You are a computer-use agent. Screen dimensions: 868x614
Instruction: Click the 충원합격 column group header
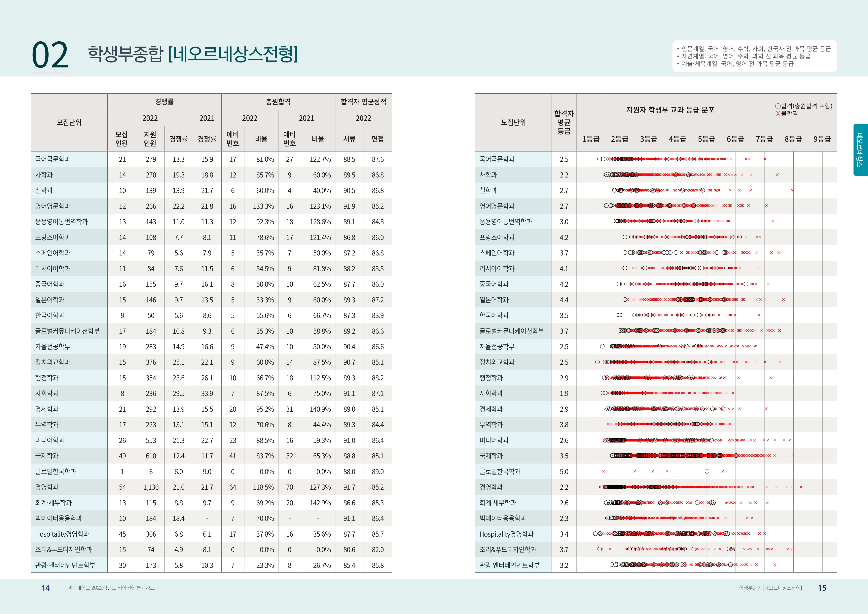(x=278, y=102)
